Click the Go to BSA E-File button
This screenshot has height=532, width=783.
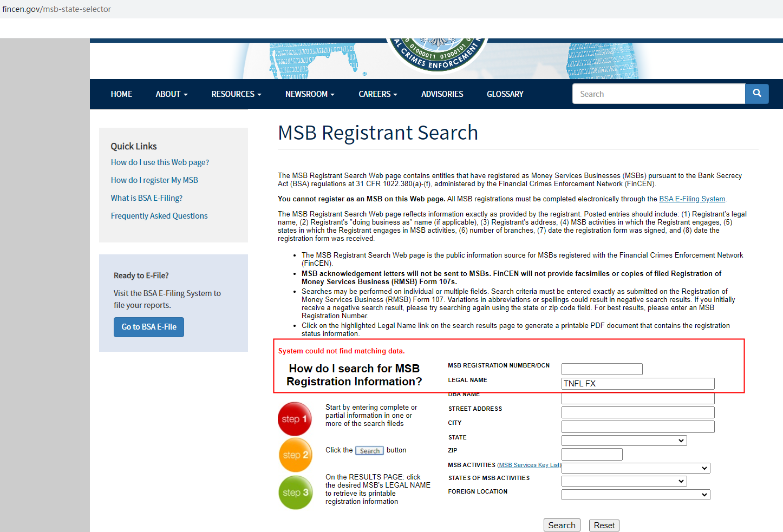pyautogui.click(x=149, y=327)
